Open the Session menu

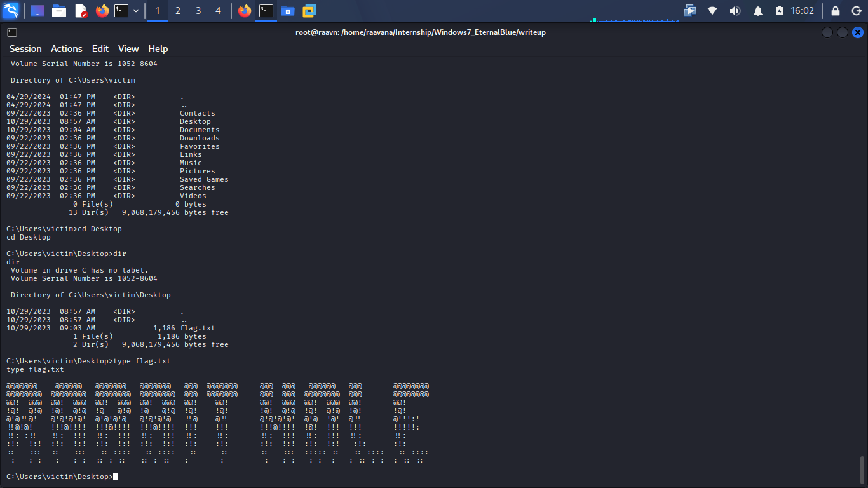click(x=25, y=49)
